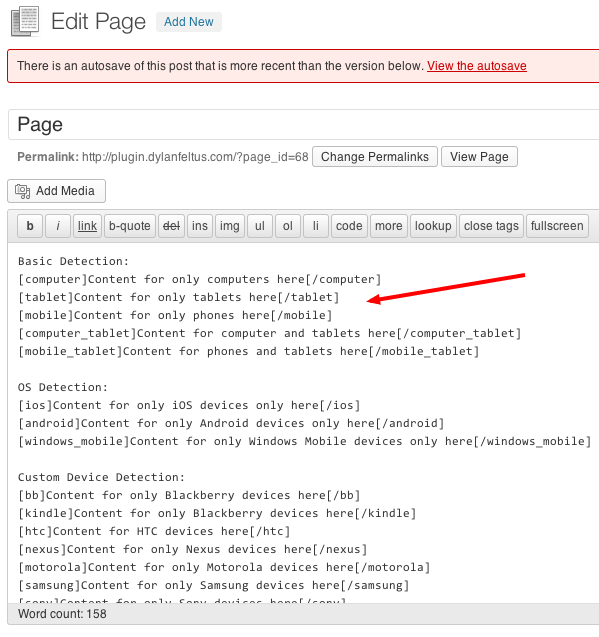Click the del quicktag button
Viewport: 599px width, 637px height.
click(171, 226)
